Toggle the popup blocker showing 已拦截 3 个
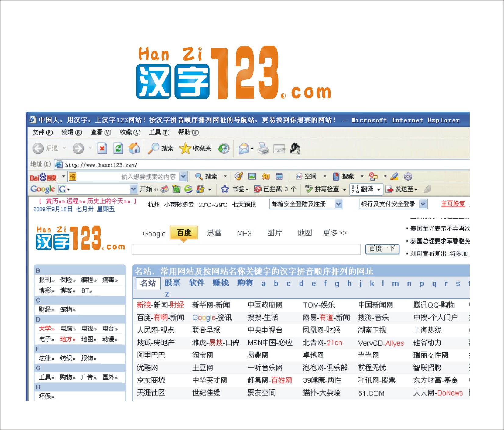This screenshot has width=504, height=430. 257,189
